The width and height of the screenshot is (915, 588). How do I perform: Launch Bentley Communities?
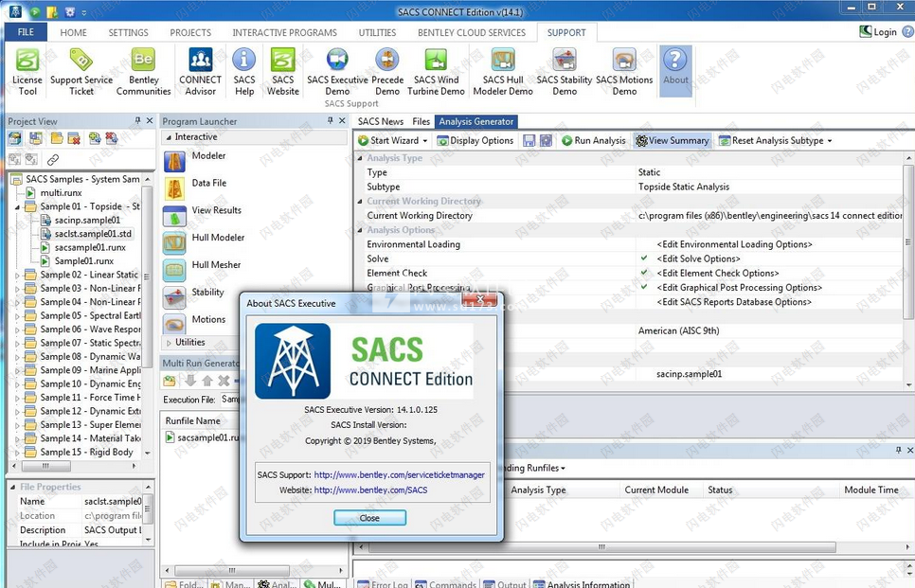click(143, 72)
